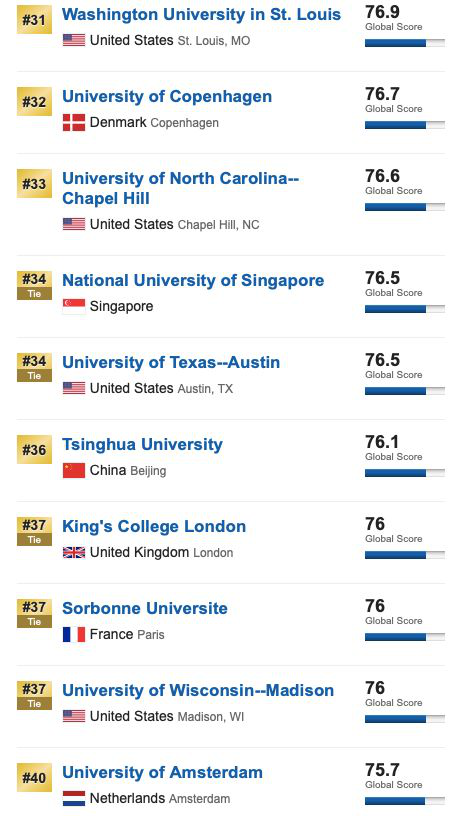Image resolution: width=457 pixels, height=827 pixels.
Task: Open Sorbonne Universite link
Action: 145,608
